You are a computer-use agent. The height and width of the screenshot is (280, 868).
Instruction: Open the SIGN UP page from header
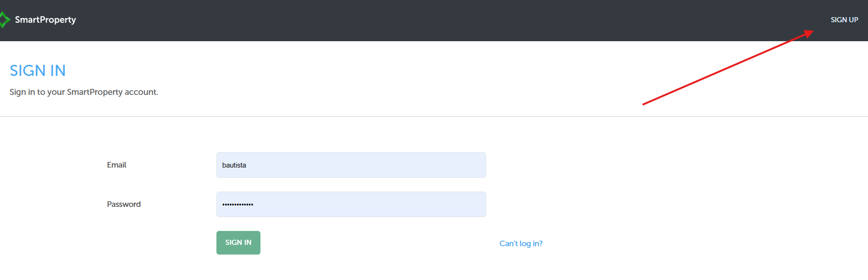[x=844, y=20]
